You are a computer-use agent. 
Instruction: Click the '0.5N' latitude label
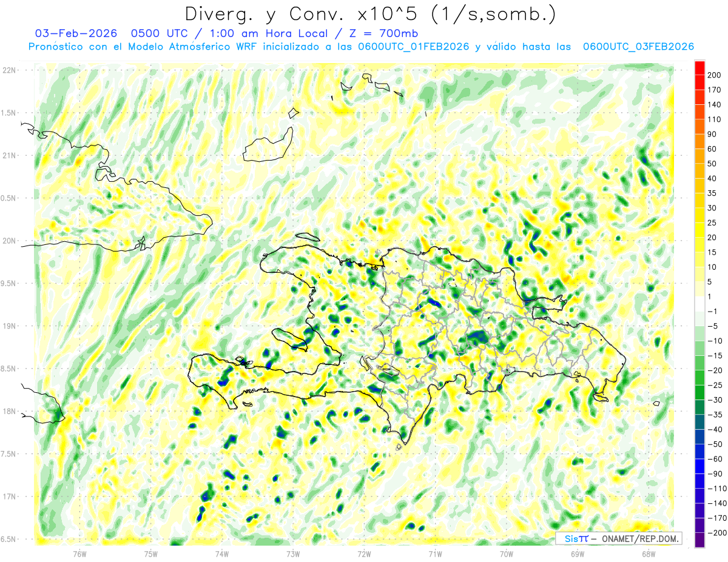click(x=8, y=198)
